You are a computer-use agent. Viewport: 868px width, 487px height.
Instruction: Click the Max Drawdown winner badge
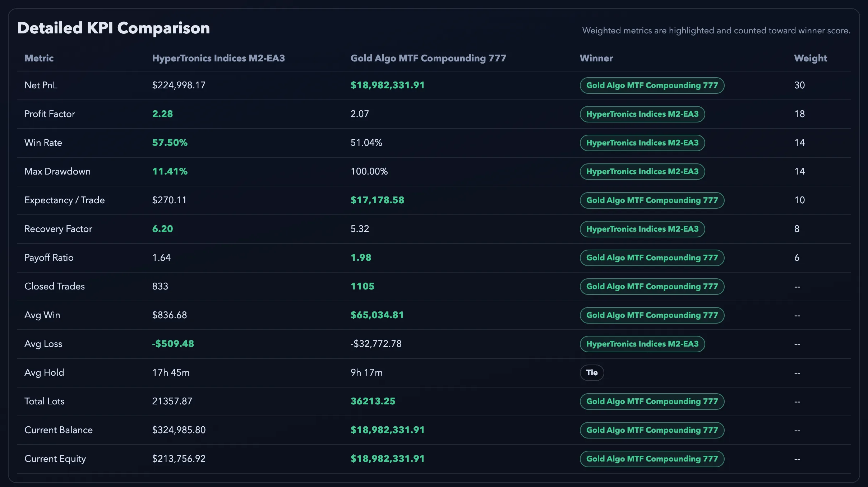point(642,171)
